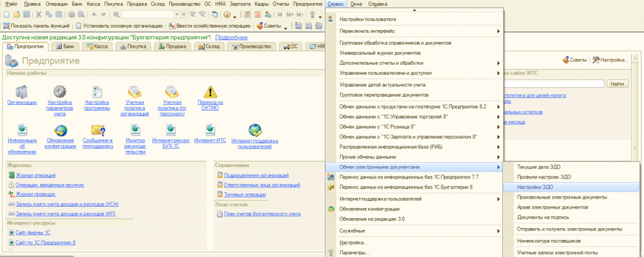The height and width of the screenshot is (257, 644).
Task: Open Интернет-поддержка пользователей icon
Action: [x=255, y=130]
